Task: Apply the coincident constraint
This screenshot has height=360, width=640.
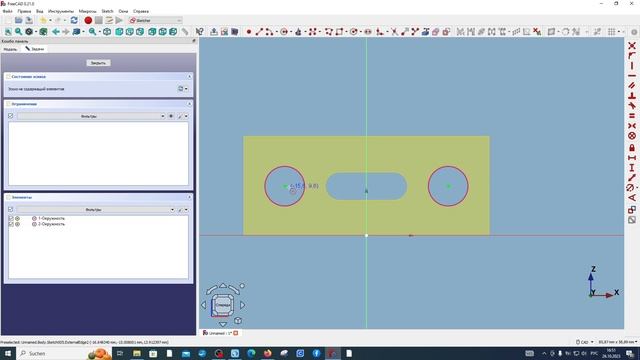Action: pyautogui.click(x=632, y=45)
